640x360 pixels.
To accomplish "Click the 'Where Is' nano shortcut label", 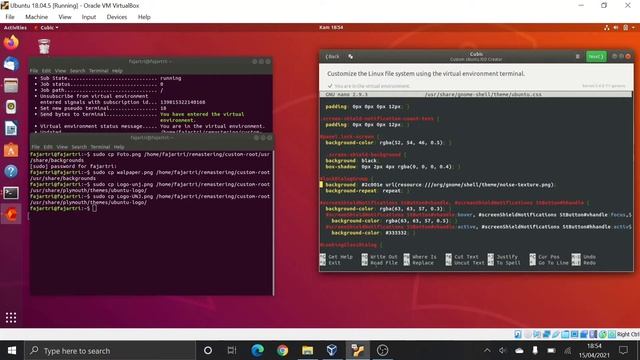I will 424,257.
